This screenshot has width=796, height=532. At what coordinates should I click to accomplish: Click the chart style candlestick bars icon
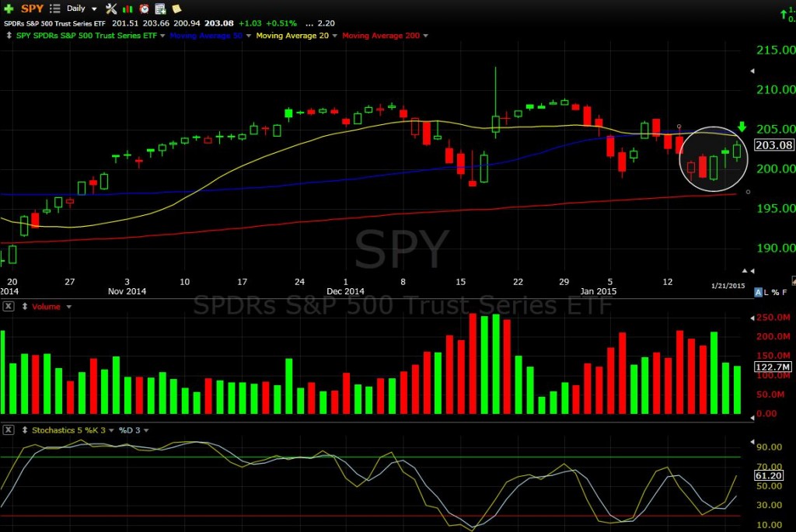click(x=127, y=9)
